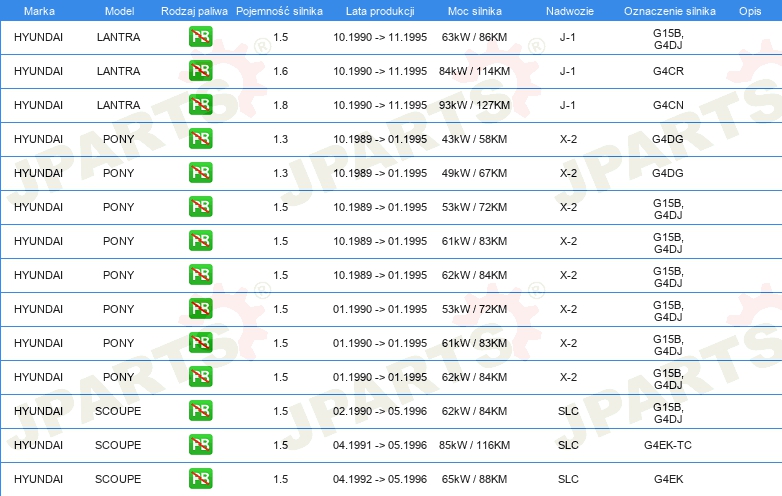Click SCOUPE model in the G4EK-TC row
The height and width of the screenshot is (496, 782).
pyautogui.click(x=118, y=445)
